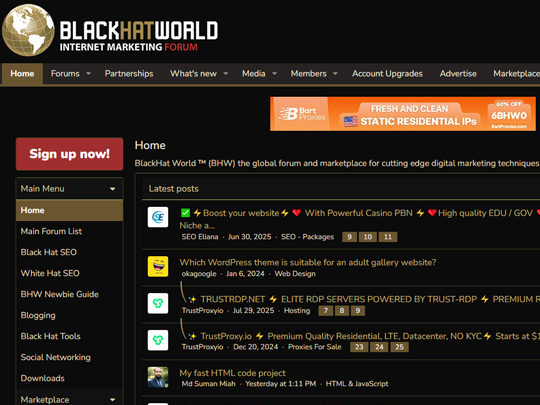Click Yesterday at 1:11 PM timestamp
The height and width of the screenshot is (405, 540).
[280, 384]
